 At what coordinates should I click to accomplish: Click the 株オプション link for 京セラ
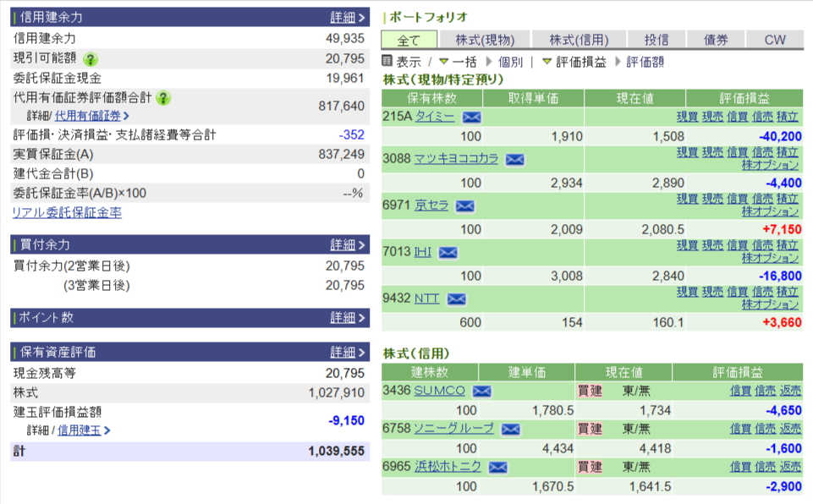coord(770,211)
